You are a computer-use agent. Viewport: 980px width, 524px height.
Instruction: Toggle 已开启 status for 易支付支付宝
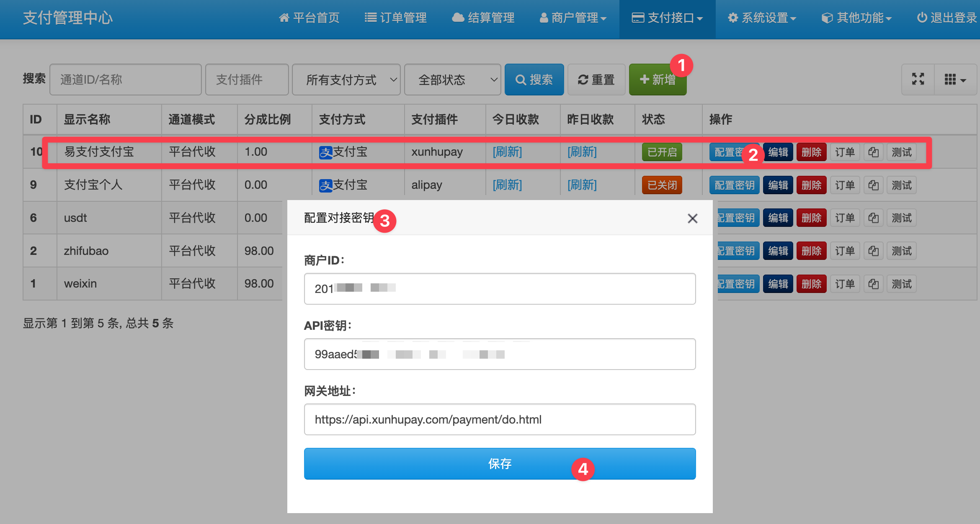click(662, 152)
